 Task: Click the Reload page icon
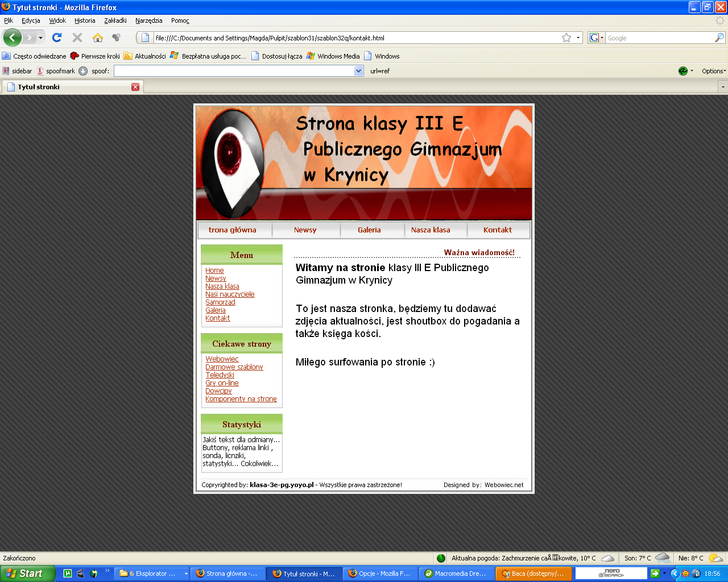[x=57, y=38]
